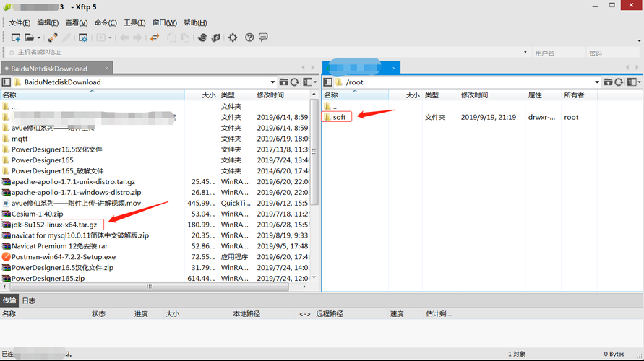Click the Help question mark icon
644x361 pixels.
click(249, 38)
